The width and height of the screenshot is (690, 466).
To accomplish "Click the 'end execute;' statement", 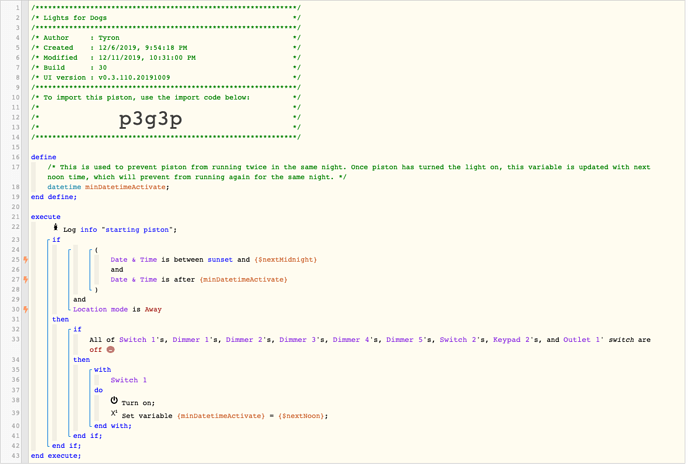I will pyautogui.click(x=56, y=456).
